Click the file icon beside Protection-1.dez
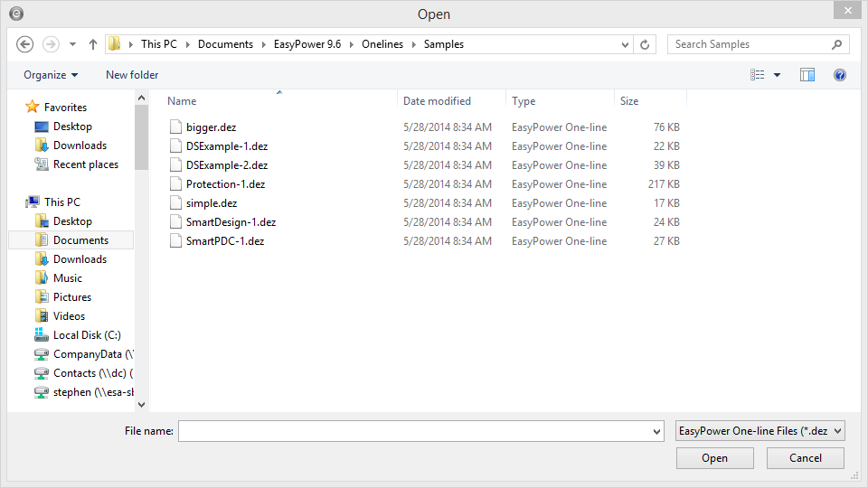Viewport: 868px width, 488px height. point(175,183)
